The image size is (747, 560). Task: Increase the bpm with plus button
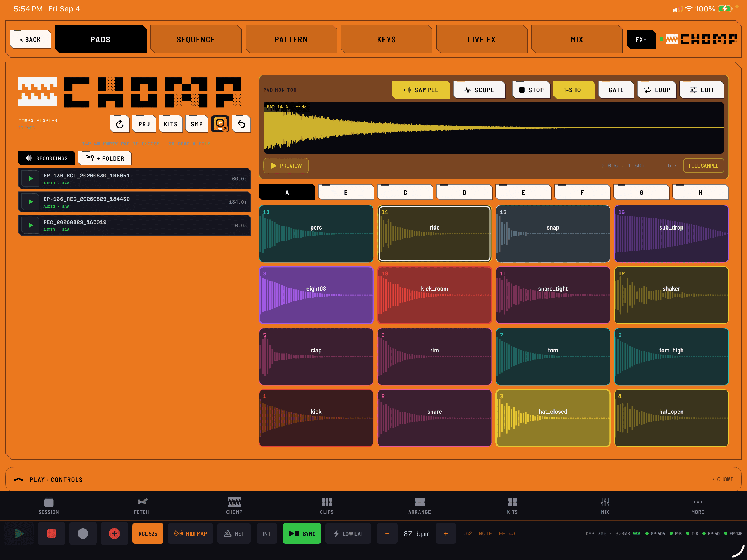point(446,534)
